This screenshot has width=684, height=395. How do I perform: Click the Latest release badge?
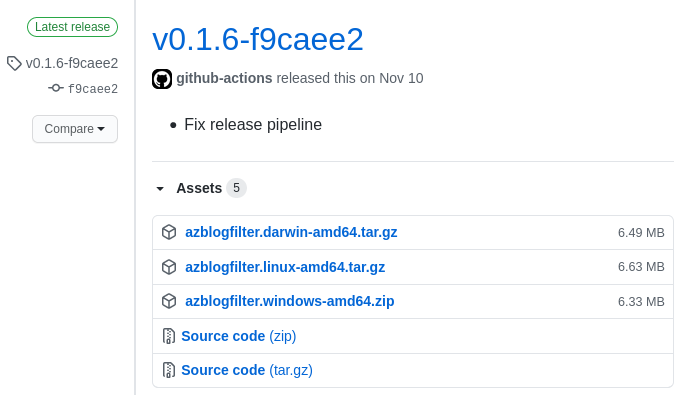72,27
